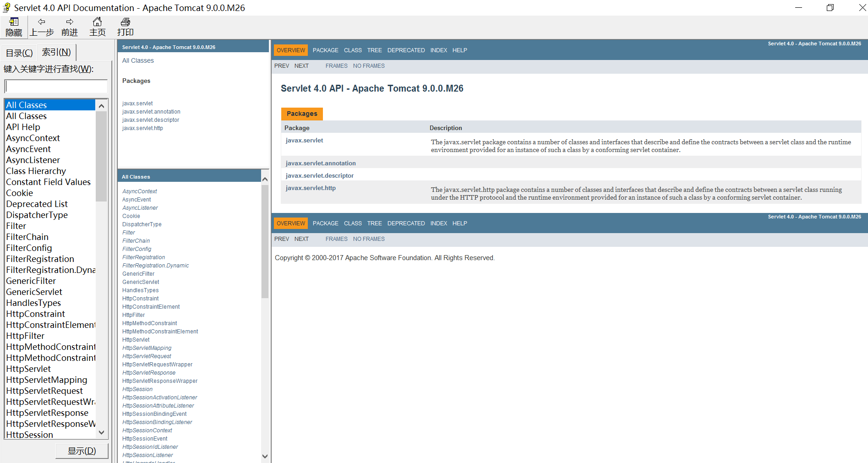
Task: Select HttpServletMapping in the index list
Action: [46, 380]
